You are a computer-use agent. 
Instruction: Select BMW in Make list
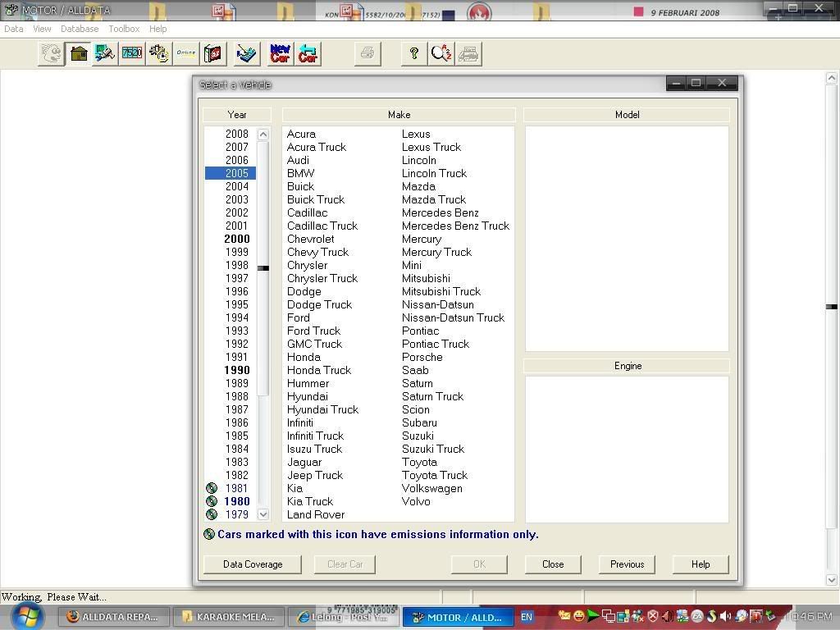coord(300,173)
